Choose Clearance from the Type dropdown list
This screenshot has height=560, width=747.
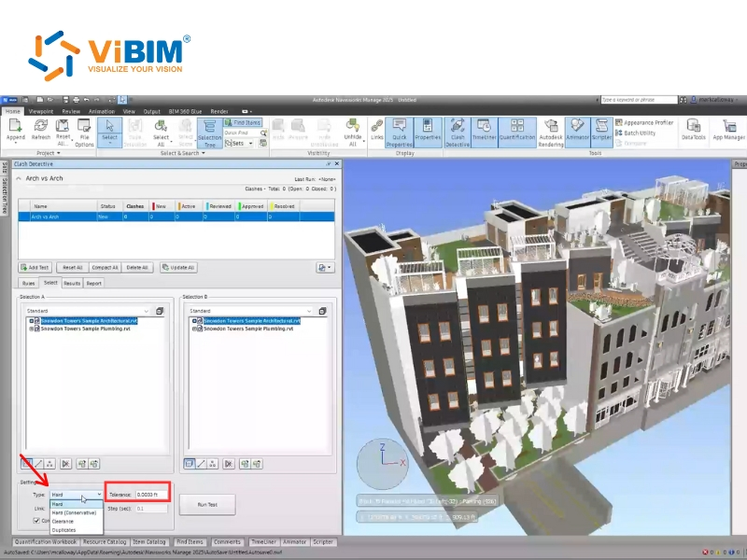point(64,521)
